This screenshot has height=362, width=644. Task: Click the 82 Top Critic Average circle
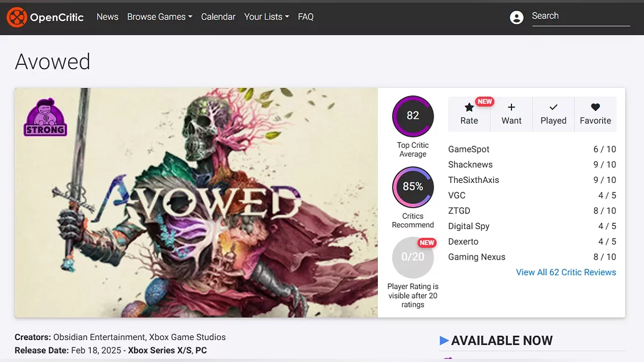tap(413, 116)
